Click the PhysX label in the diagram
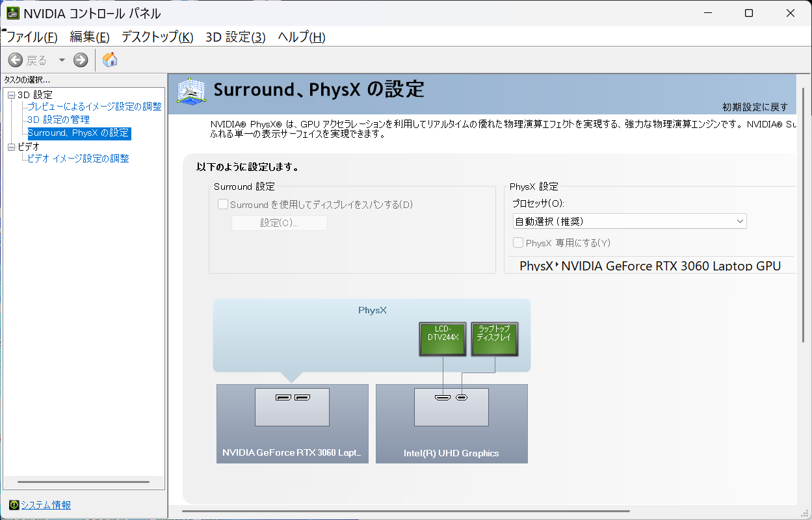Viewport: 812px width, 520px height. [373, 310]
